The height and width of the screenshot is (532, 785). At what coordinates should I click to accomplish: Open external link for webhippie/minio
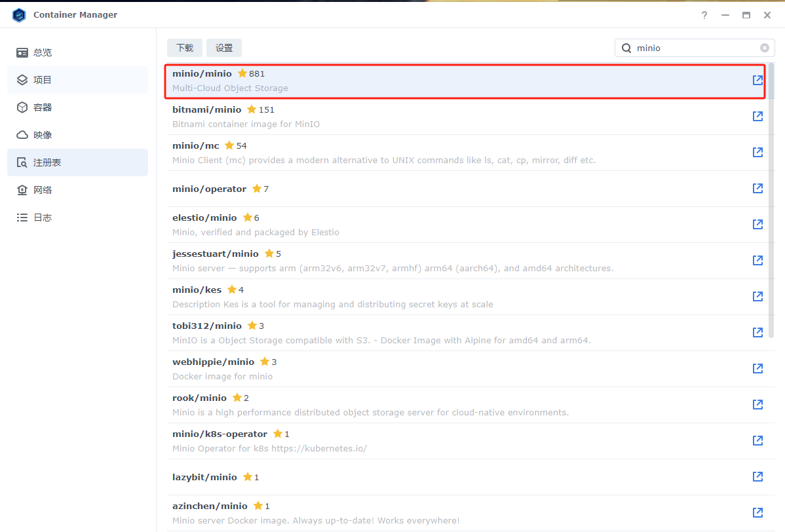(x=757, y=368)
